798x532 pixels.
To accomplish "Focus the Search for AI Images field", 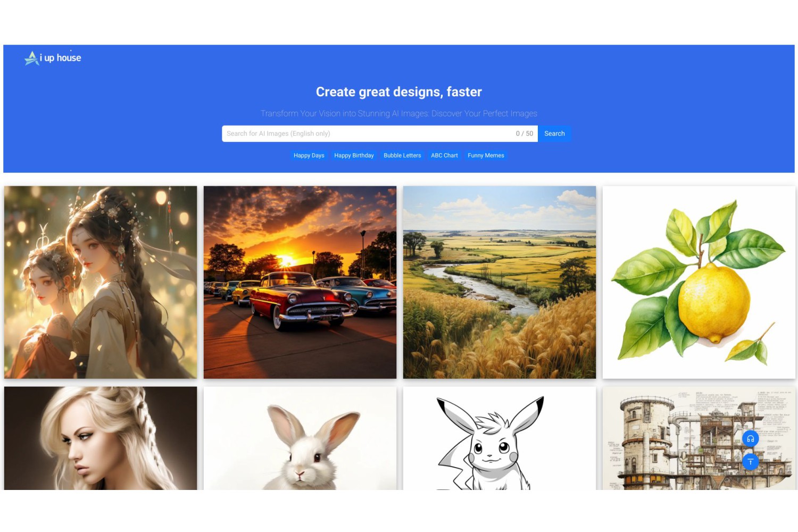I will click(380, 134).
